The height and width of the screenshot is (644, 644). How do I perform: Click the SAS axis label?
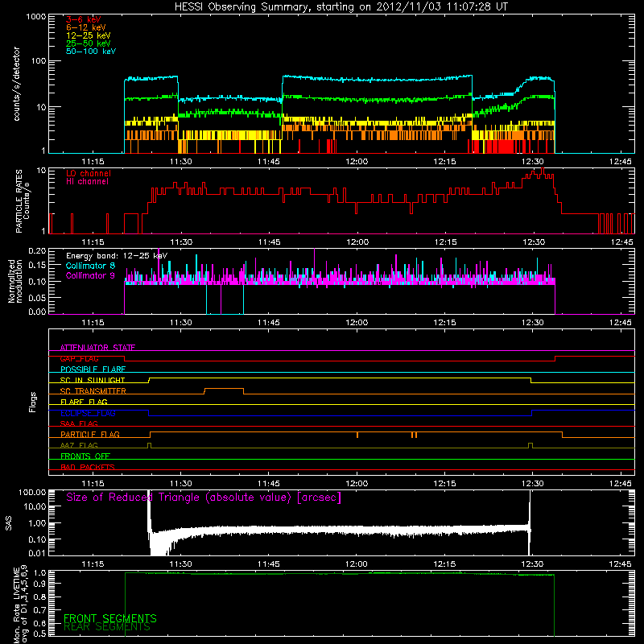[x=9, y=522]
